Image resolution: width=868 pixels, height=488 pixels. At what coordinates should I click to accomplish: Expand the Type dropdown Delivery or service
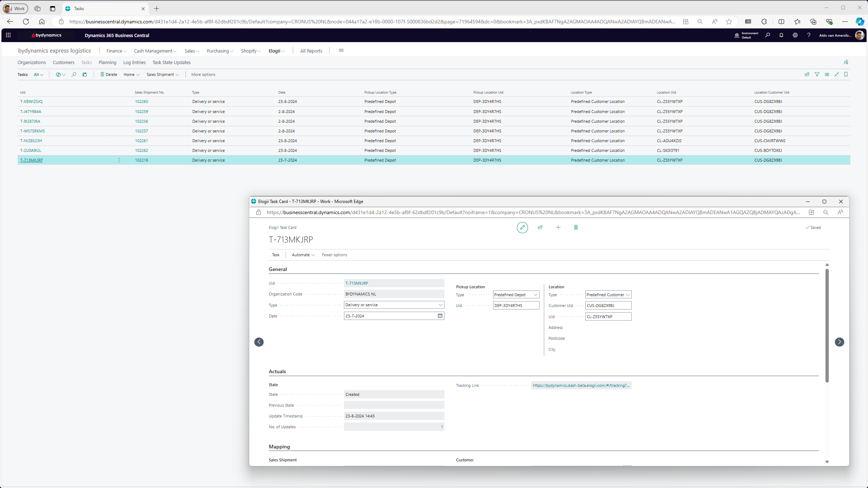[440, 305]
